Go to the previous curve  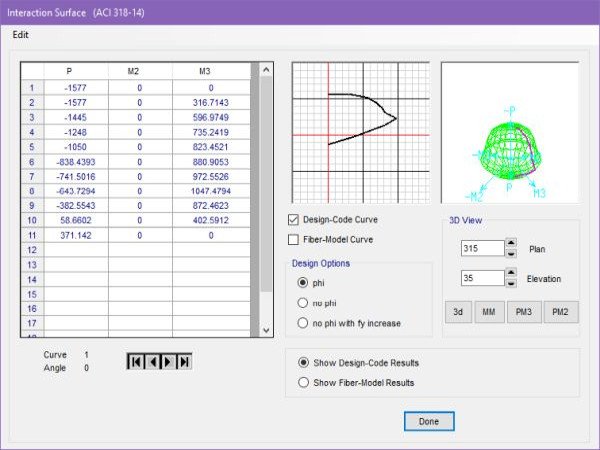(151, 362)
